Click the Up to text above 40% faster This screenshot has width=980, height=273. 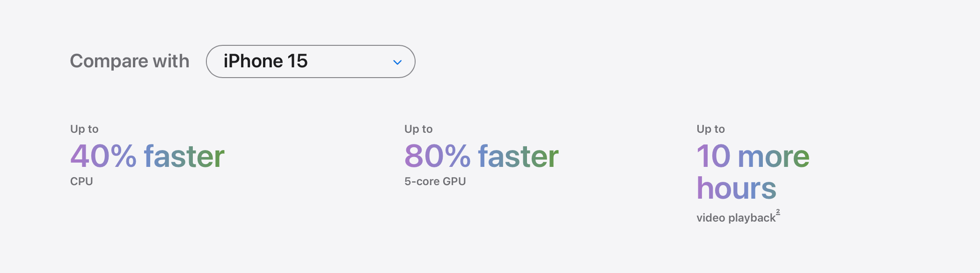coord(84,129)
